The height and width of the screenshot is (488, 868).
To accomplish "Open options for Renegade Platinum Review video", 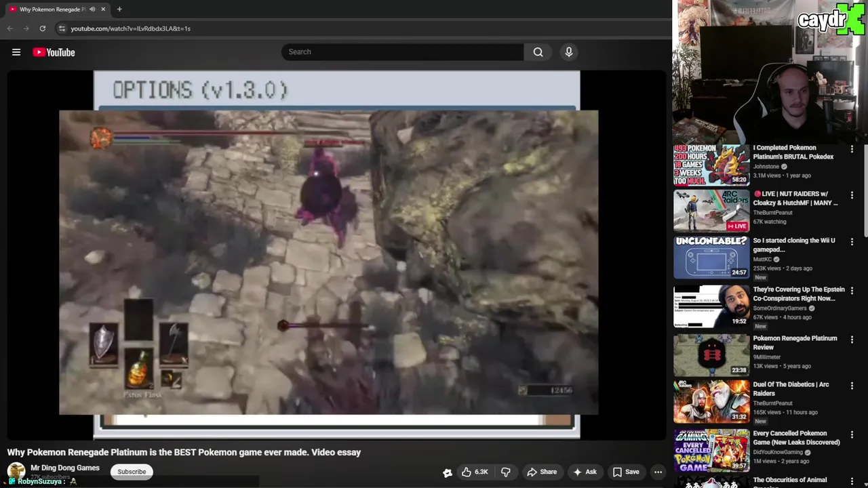I will 852,340.
